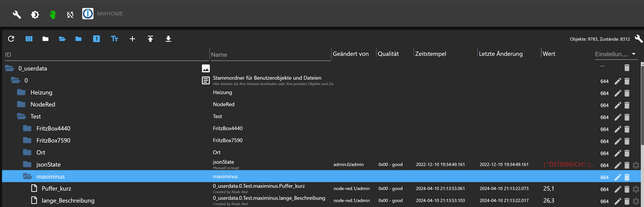This screenshot has width=644, height=207.
Task: Open custom settings gear for jsonState
Action: (636, 165)
